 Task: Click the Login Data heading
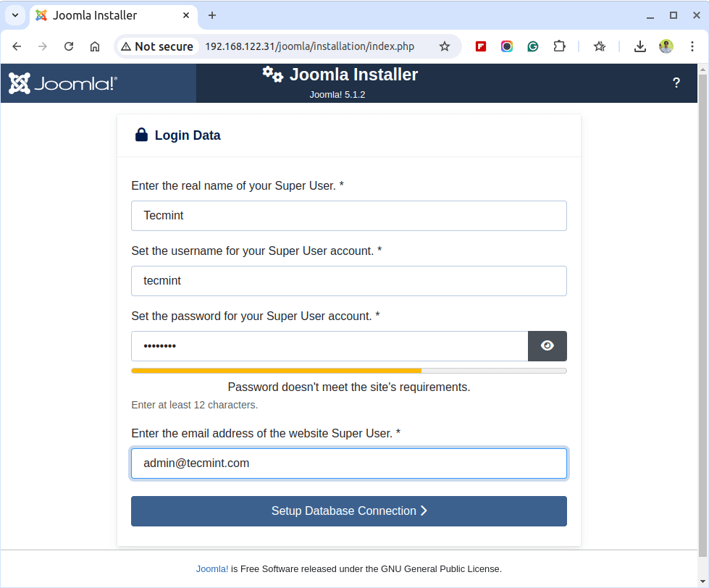click(x=187, y=135)
